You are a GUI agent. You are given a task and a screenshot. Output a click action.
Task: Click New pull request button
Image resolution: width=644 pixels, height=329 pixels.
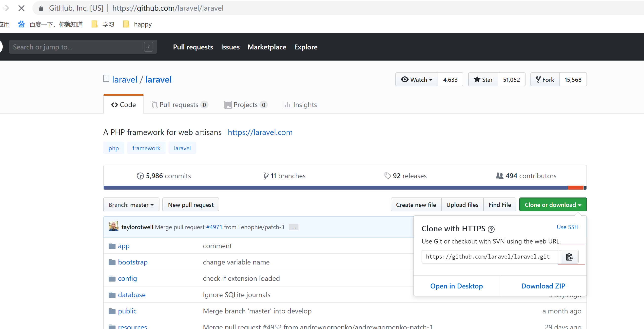click(191, 205)
